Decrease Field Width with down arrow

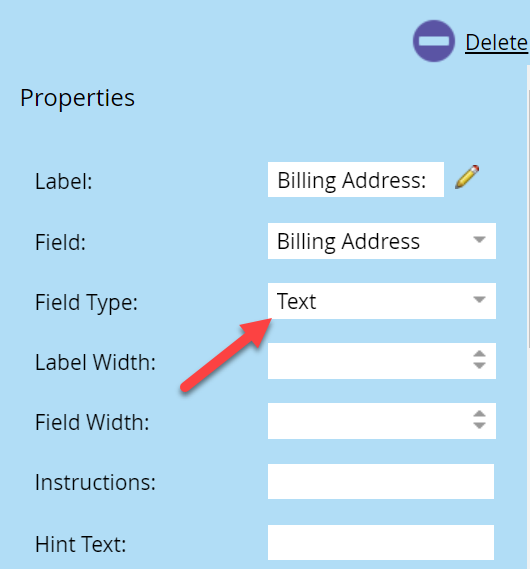pyautogui.click(x=480, y=425)
